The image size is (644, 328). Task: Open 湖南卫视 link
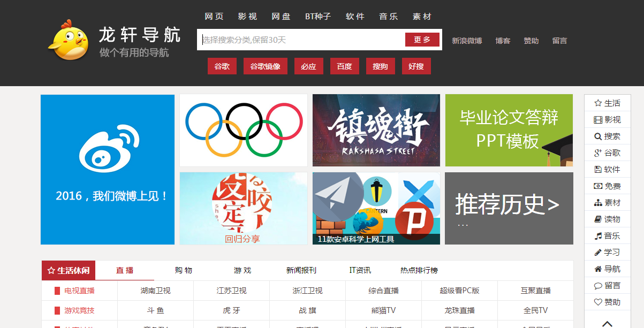point(156,291)
